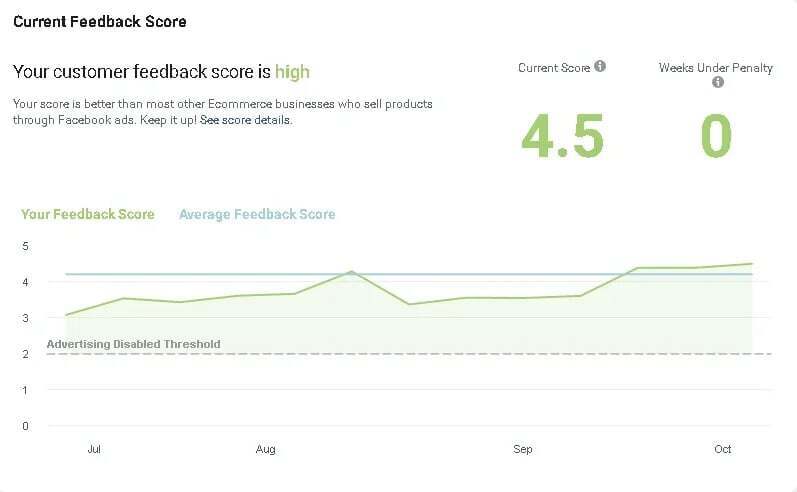Click the y-axis value 1

[25, 390]
